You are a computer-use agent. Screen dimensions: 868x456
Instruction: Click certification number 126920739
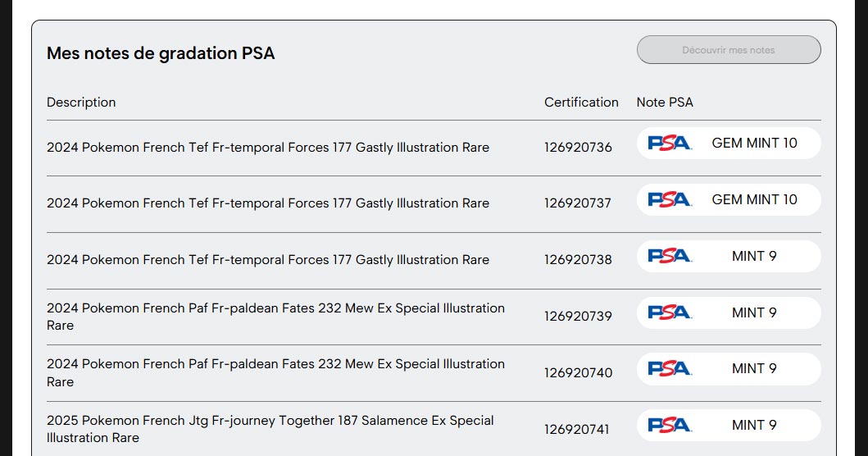coord(578,317)
